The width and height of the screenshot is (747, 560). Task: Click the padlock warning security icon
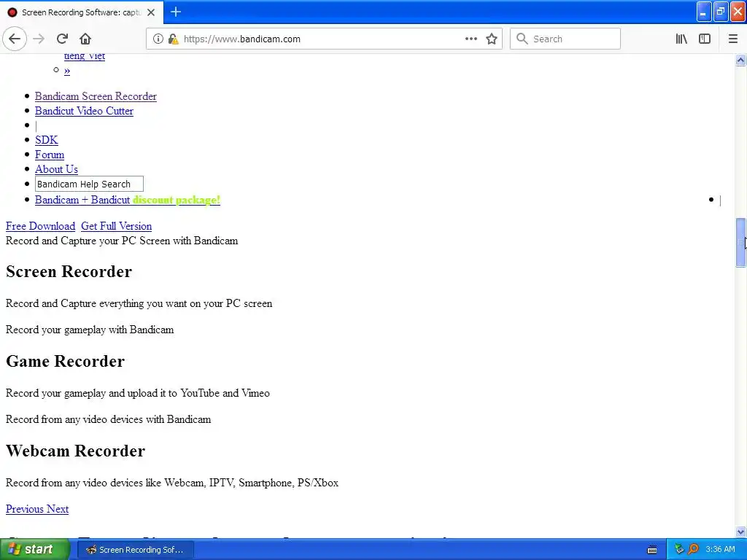[174, 39]
